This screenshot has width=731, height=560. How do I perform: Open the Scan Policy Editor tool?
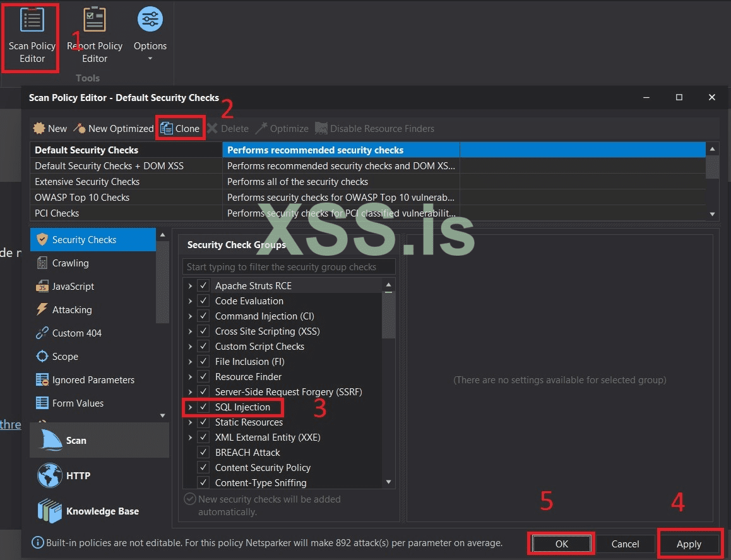pyautogui.click(x=32, y=36)
